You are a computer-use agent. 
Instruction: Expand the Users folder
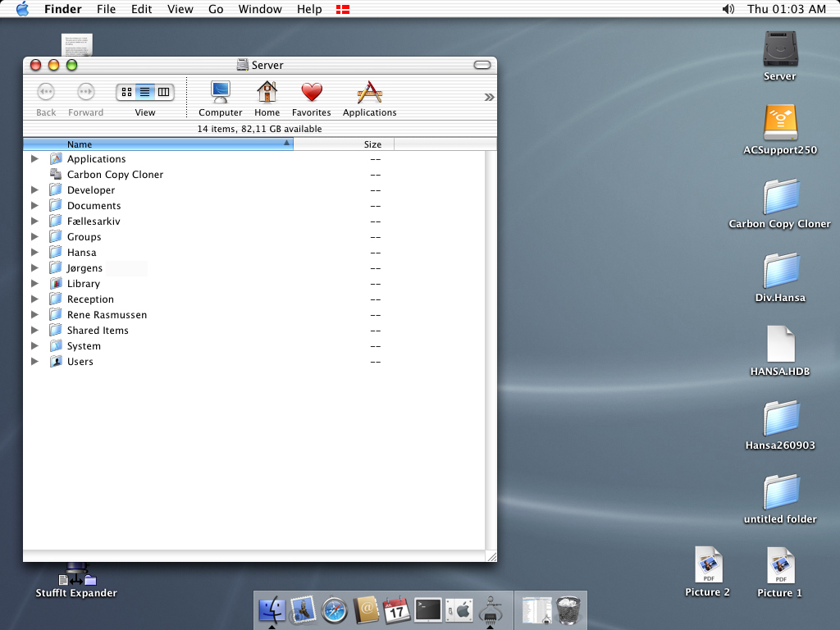tap(34, 361)
